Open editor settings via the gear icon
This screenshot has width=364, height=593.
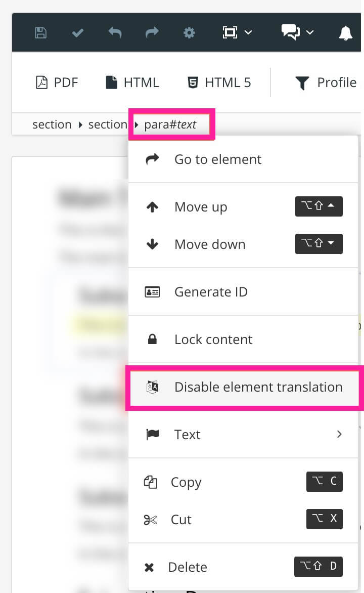click(x=189, y=32)
